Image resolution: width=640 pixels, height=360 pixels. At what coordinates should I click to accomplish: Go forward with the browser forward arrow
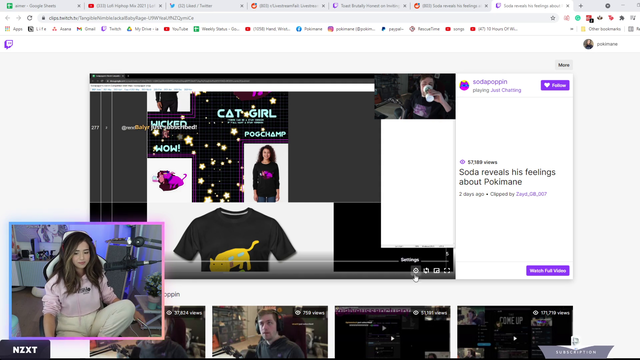pos(18,18)
